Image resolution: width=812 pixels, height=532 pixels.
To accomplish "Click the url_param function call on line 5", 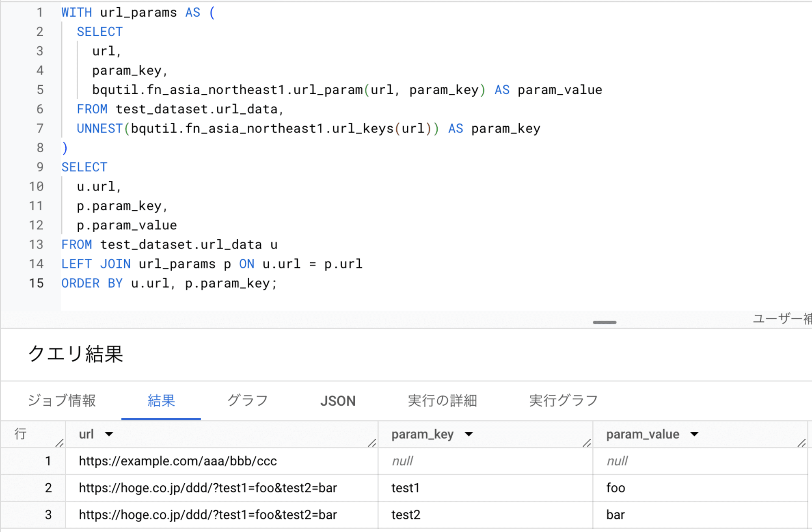I will point(328,90).
